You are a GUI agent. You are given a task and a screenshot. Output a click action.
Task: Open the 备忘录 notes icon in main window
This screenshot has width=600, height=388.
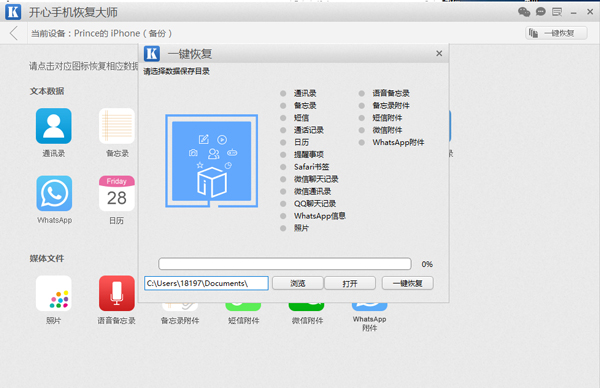[117, 126]
